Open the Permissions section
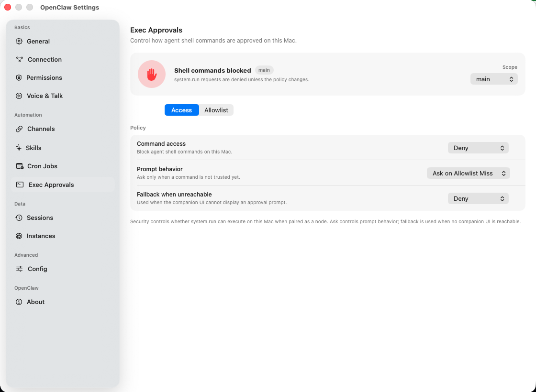Screen dimensions: 536x392 pyautogui.click(x=63, y=78)
